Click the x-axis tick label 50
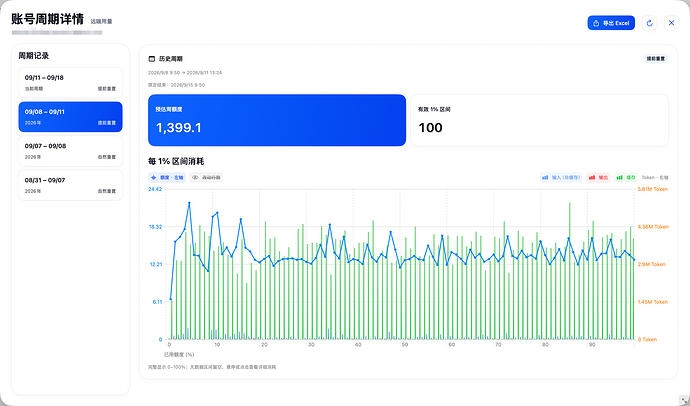 point(404,345)
